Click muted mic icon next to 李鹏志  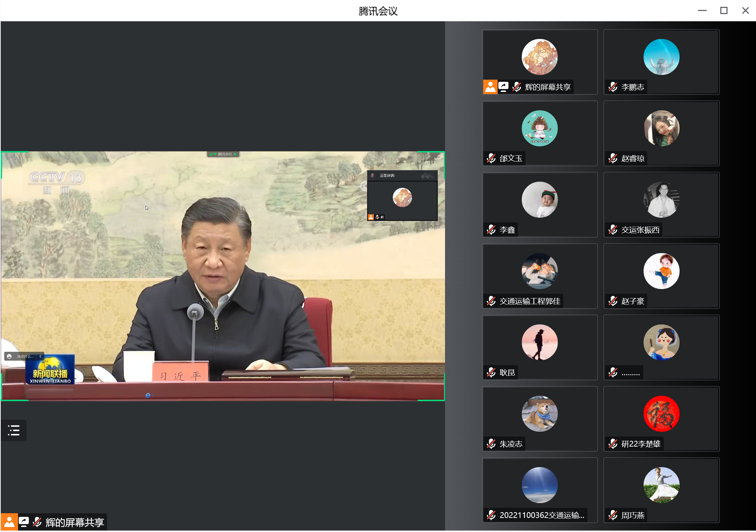click(613, 87)
